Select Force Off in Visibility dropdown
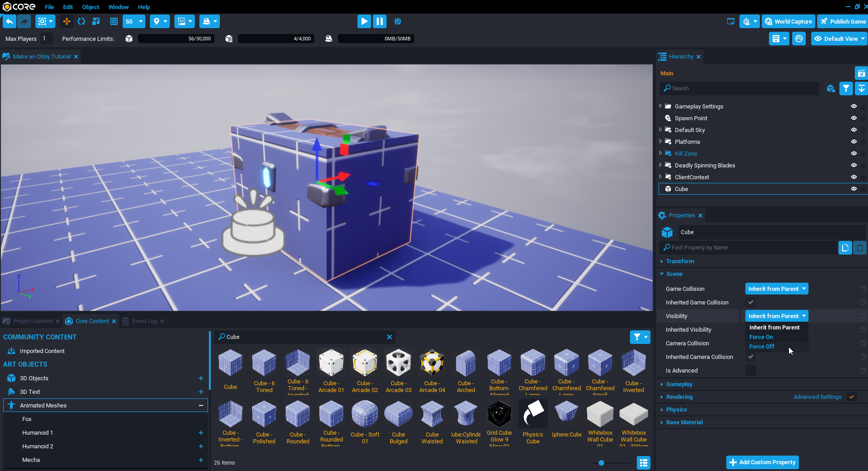Screen dimensions: 868x471 [x=762, y=346]
